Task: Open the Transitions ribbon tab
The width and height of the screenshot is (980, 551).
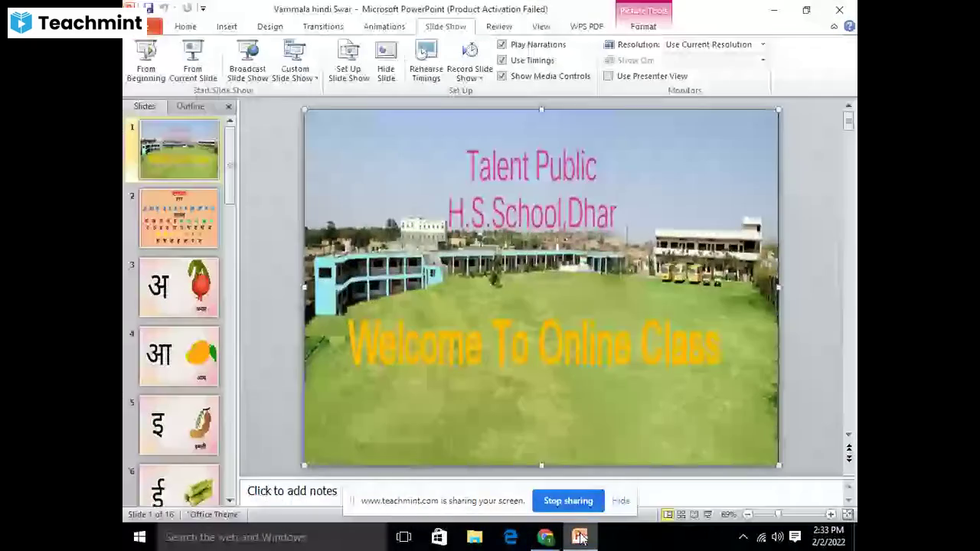Action: click(x=323, y=26)
